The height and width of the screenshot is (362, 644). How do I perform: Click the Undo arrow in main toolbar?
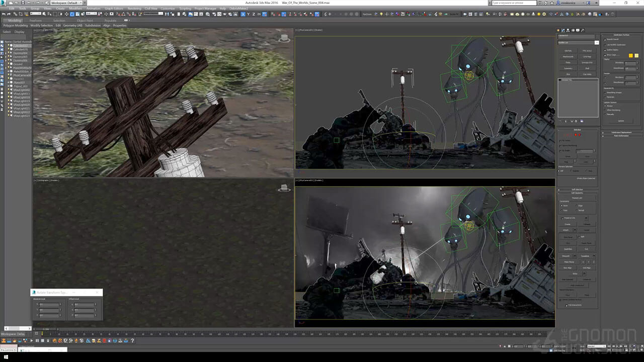(4, 14)
